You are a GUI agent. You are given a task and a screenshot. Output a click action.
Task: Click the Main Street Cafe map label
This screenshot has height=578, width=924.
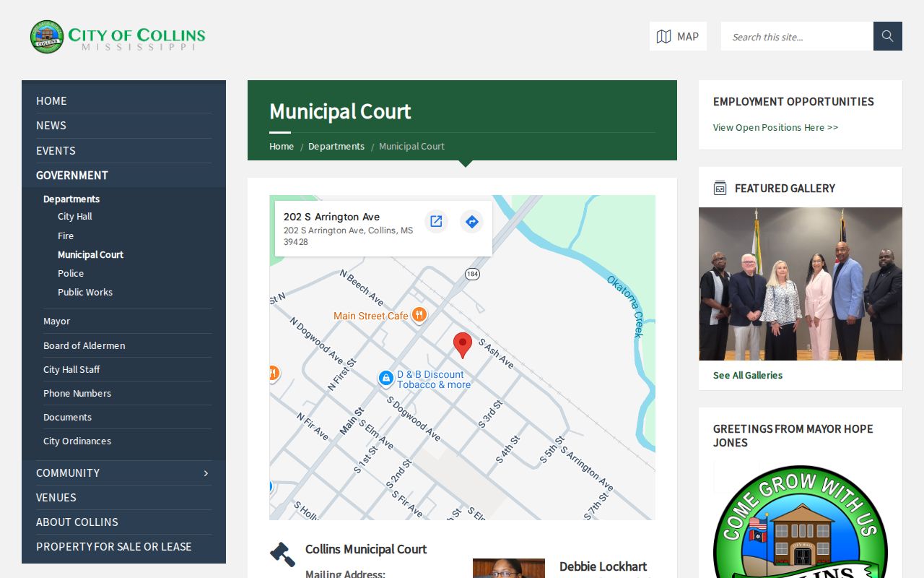point(371,316)
